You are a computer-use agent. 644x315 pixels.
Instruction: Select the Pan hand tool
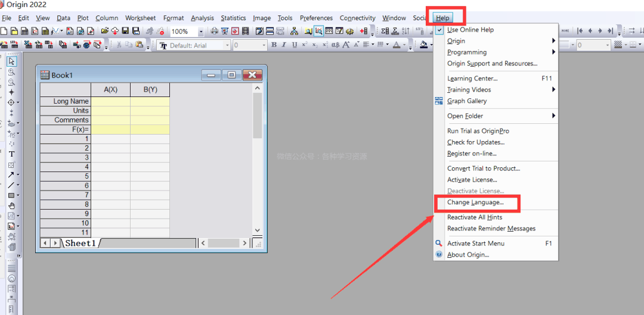point(11,205)
